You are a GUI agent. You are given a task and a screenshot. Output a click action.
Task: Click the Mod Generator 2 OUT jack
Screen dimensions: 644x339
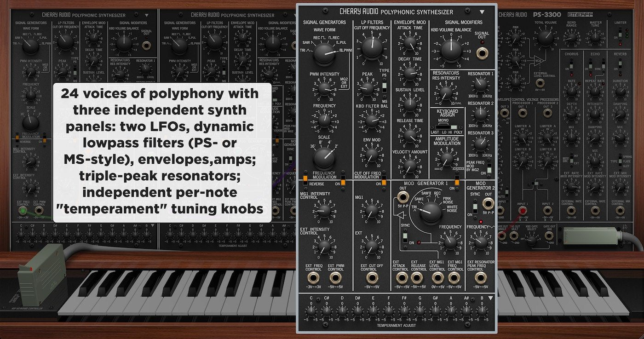click(x=488, y=203)
